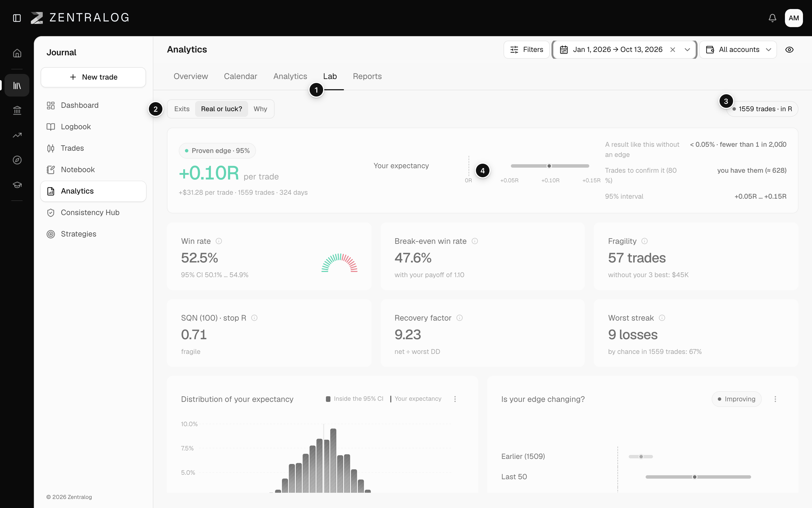Viewport: 812px width, 508px height.
Task: Open Strategies in the Journal menu
Action: click(x=93, y=234)
